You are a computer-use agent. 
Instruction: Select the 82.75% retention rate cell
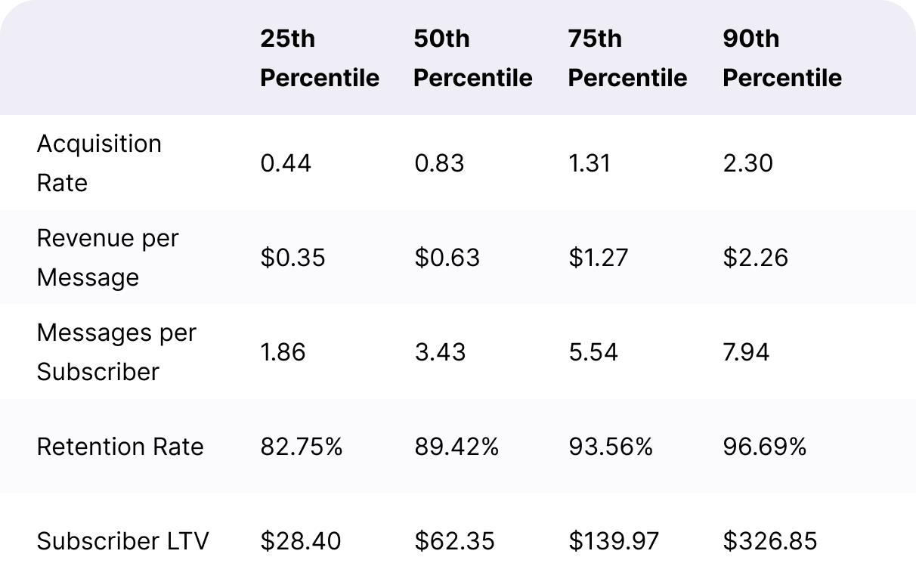302,447
